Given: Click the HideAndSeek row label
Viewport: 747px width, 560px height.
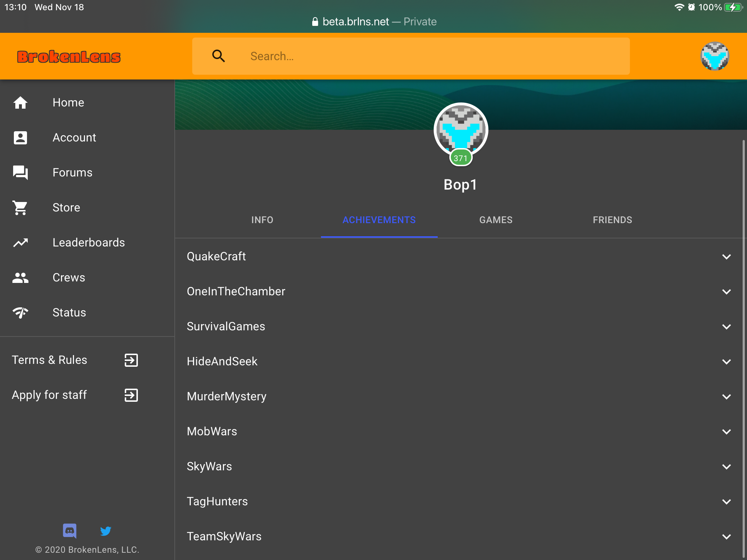Looking at the screenshot, I should 222,361.
